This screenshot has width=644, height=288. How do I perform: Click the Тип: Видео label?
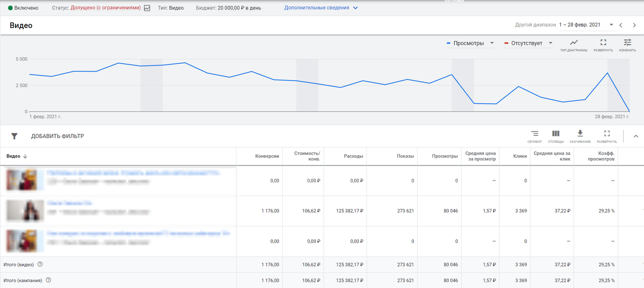(x=172, y=8)
